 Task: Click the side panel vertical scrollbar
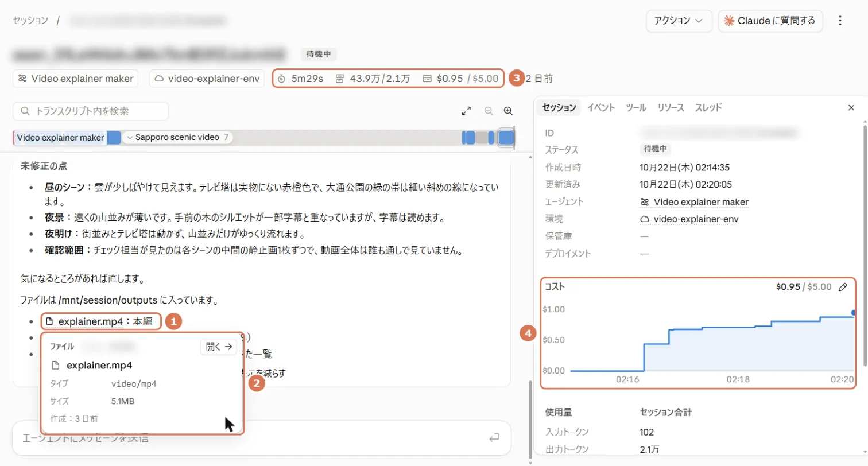click(x=865, y=247)
